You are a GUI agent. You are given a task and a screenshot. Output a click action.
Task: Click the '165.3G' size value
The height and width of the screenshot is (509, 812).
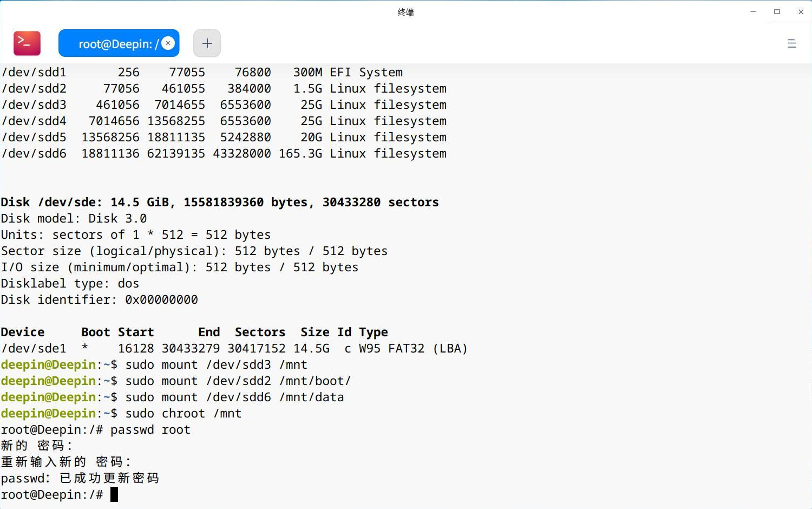tap(300, 154)
